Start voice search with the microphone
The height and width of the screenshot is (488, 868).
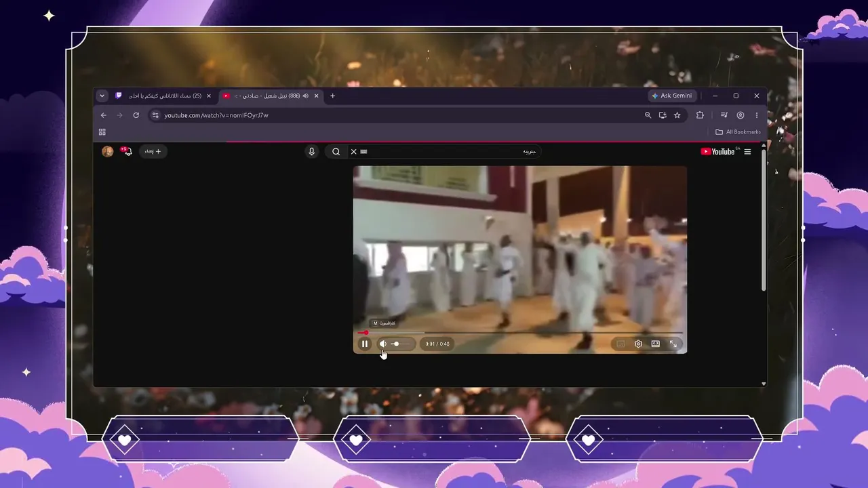(x=312, y=152)
